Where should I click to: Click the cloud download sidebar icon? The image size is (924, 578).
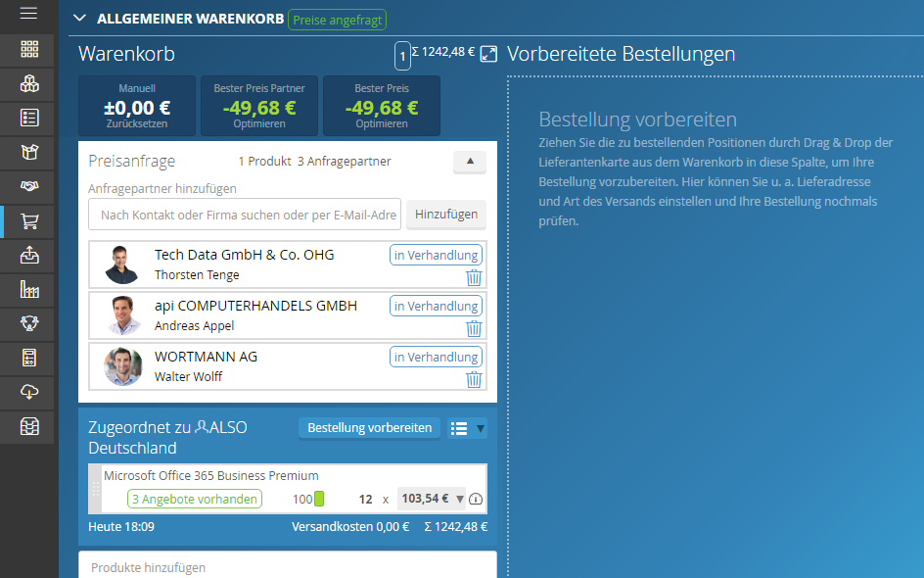coord(29,392)
